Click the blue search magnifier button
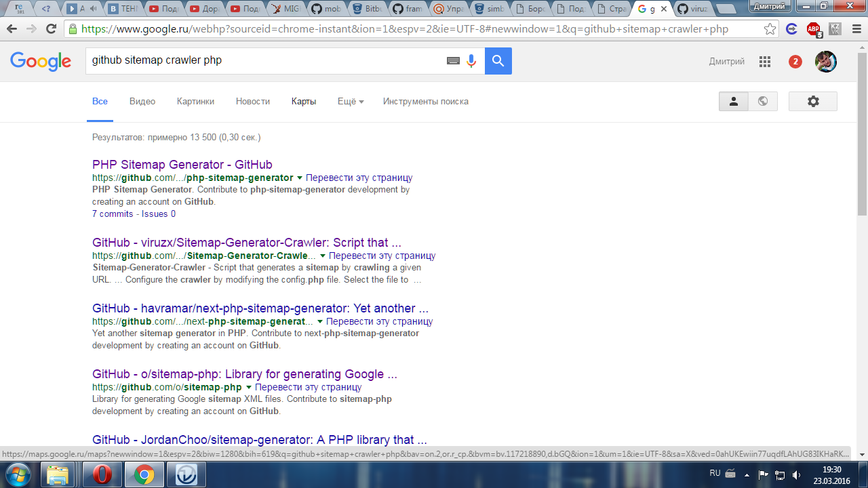This screenshot has width=868, height=488. 498,61
